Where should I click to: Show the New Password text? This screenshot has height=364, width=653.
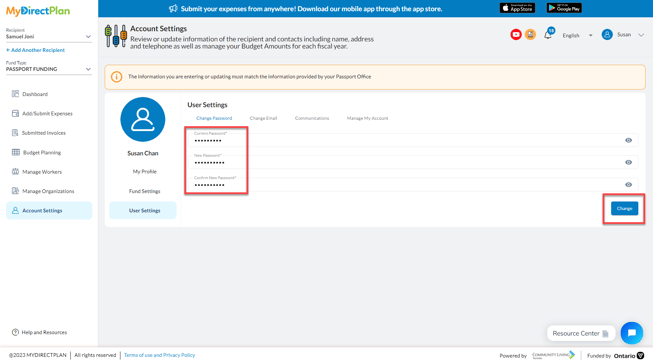point(628,162)
